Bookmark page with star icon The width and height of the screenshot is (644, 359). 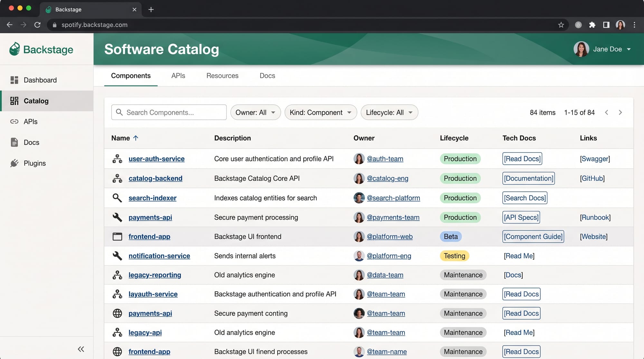561,25
